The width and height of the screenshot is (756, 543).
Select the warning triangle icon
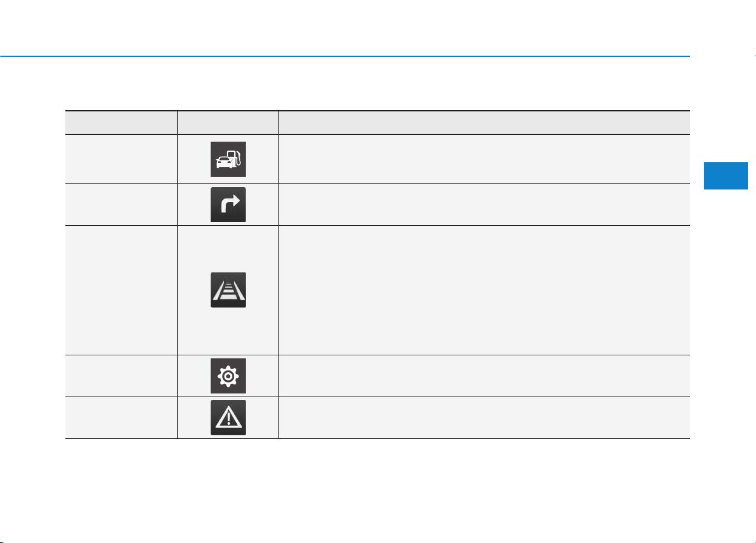click(x=228, y=418)
